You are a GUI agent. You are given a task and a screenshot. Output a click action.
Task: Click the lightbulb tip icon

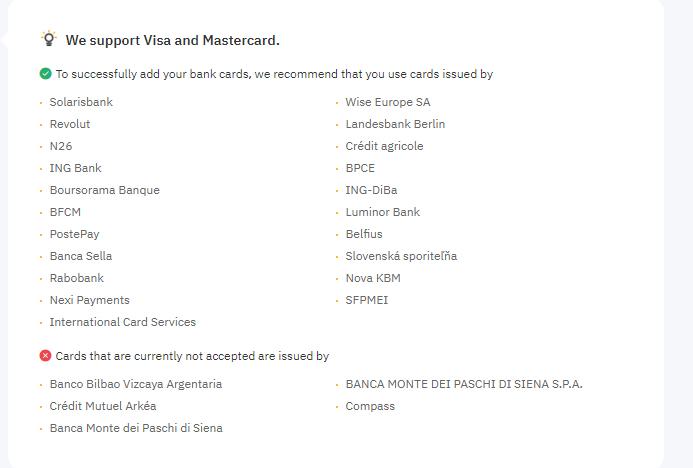[x=49, y=39]
